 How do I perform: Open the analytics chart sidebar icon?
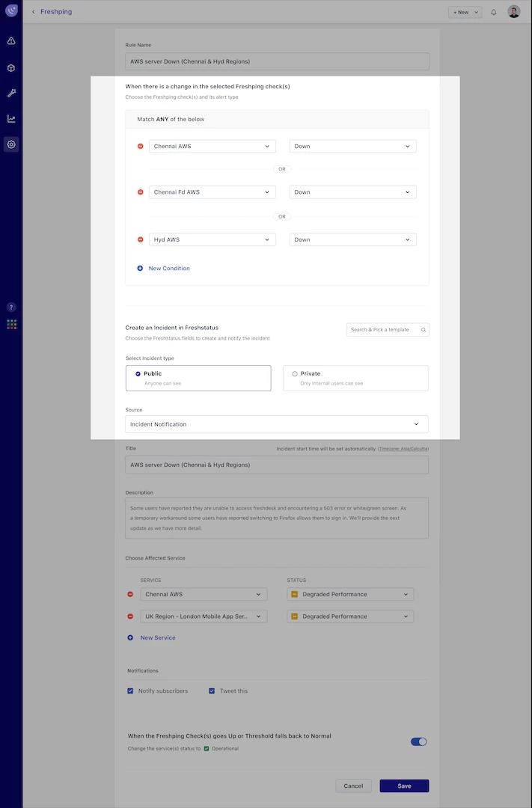(11, 119)
